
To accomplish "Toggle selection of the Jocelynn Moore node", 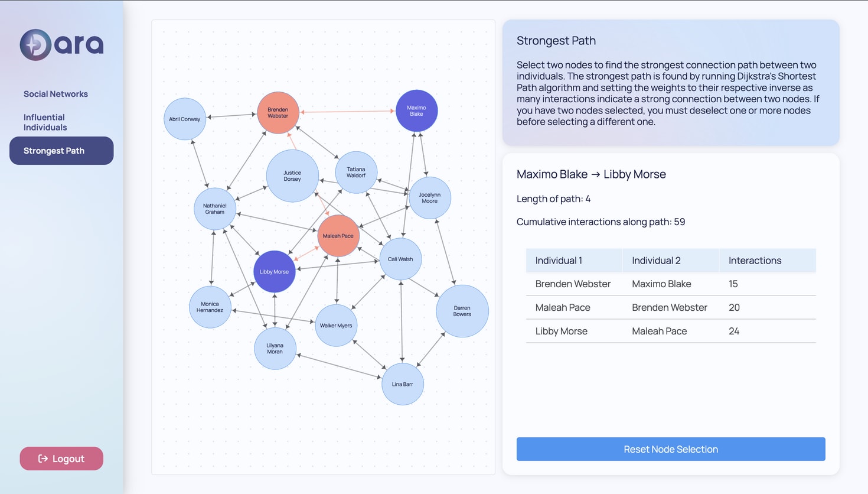I will coord(429,197).
